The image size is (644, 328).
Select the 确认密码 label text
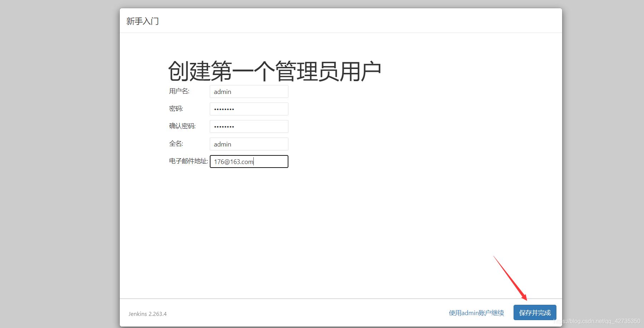183,126
